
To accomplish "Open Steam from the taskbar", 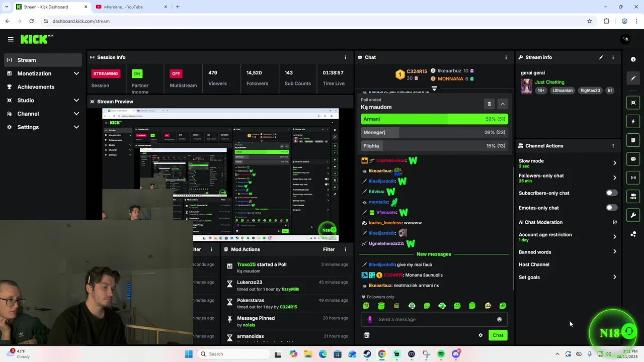I will coord(367,354).
